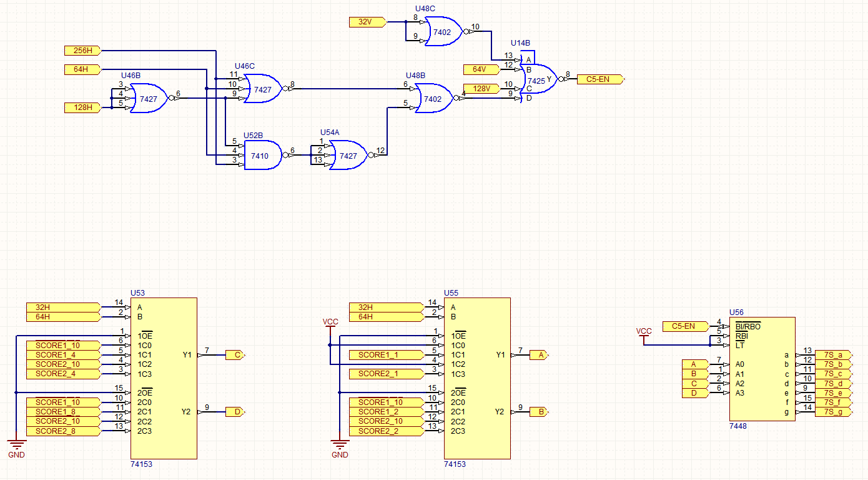Image resolution: width=868 pixels, height=480 pixels.
Task: Select the U52B 7410 NAND gate
Action: tap(263, 155)
